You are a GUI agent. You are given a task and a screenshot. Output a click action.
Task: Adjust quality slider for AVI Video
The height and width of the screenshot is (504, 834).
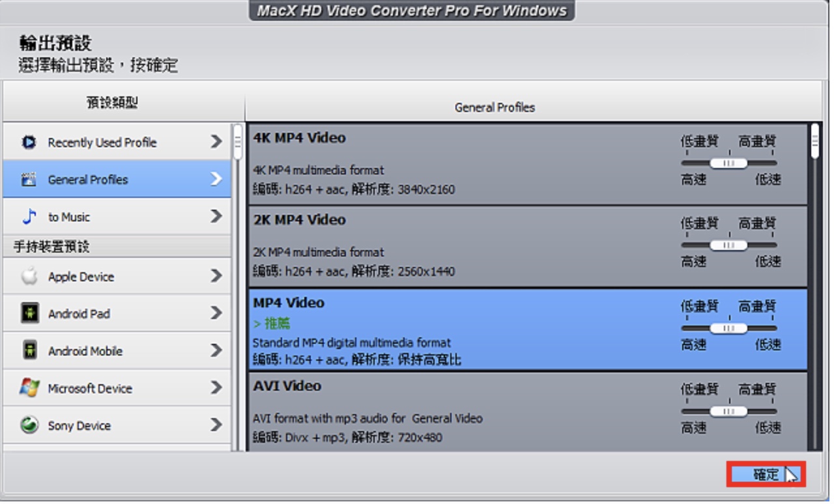pos(728,412)
